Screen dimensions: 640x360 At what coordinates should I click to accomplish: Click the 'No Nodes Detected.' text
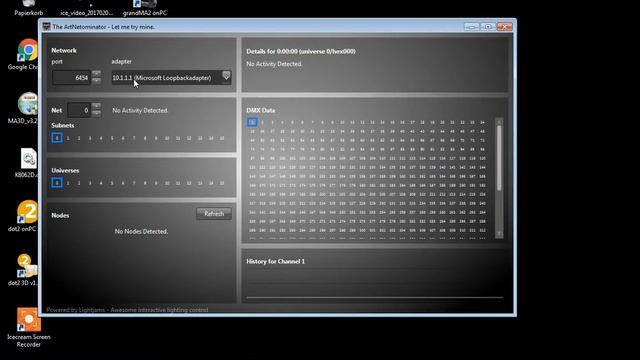[x=141, y=231]
